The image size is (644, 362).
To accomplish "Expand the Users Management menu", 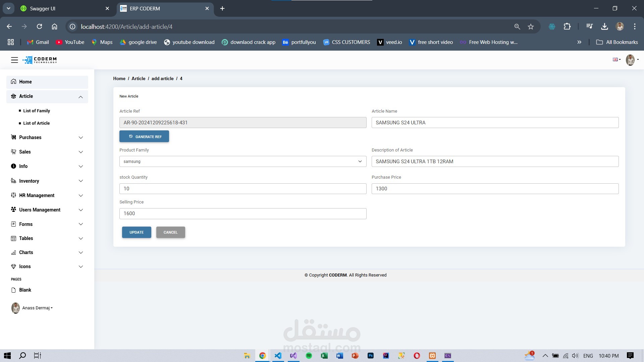I will [47, 210].
